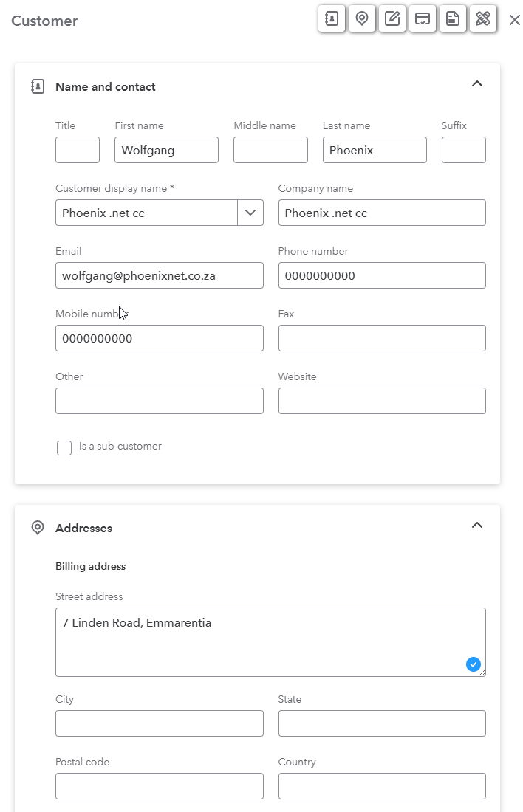The height and width of the screenshot is (812, 523).
Task: Click the Fax input field
Action: click(x=382, y=338)
